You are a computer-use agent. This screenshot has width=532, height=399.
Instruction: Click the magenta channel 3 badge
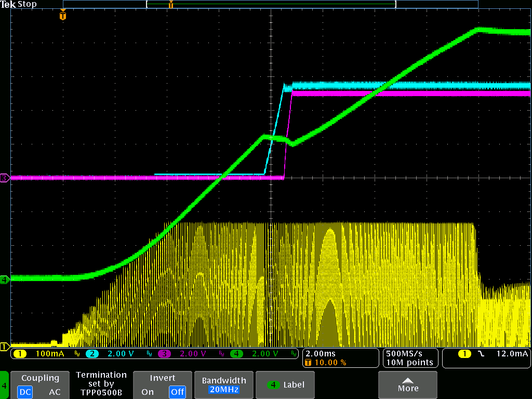click(x=164, y=354)
